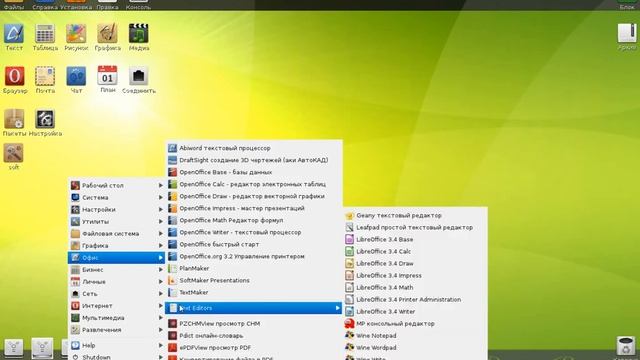Click the Соединить desktop icon
Viewport: 640px width, 360px height.
pos(139,76)
